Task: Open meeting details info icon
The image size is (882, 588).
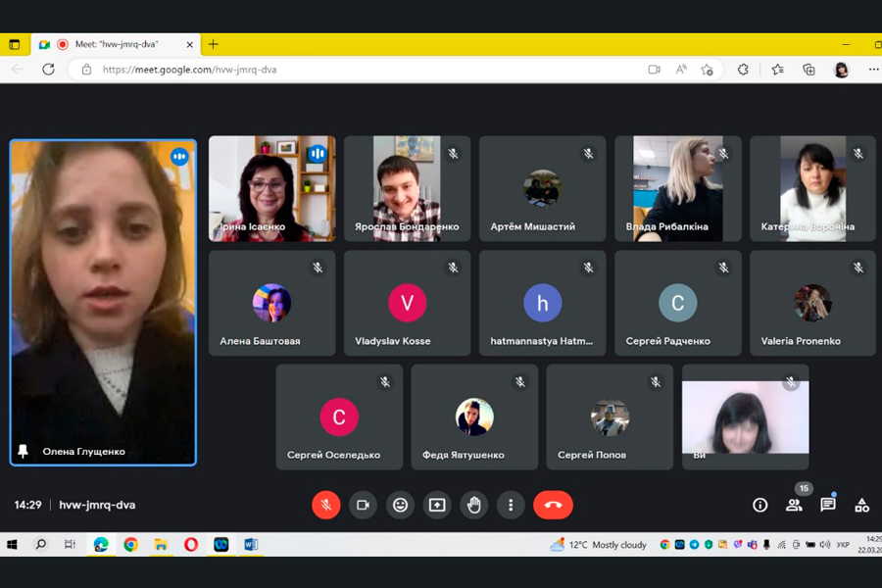Action: pos(759,505)
